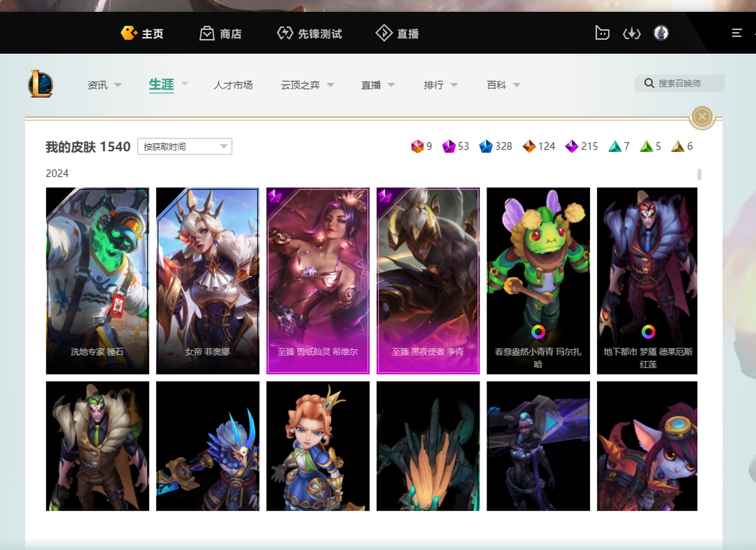Viewport: 756px width, 550px height.
Task: View the 地下都市 梦魇 德莱厄斯 红莲 card
Action: point(647,281)
